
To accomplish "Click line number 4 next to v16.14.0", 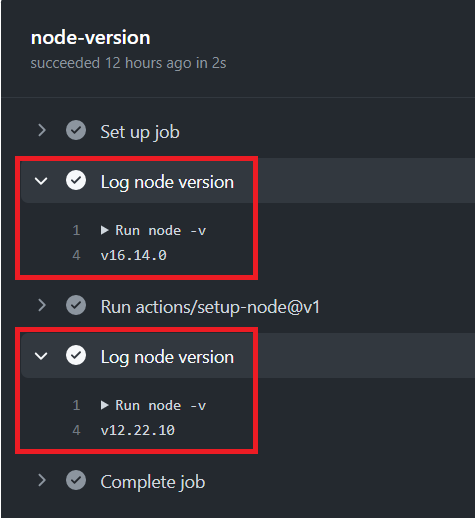I will (x=76, y=255).
